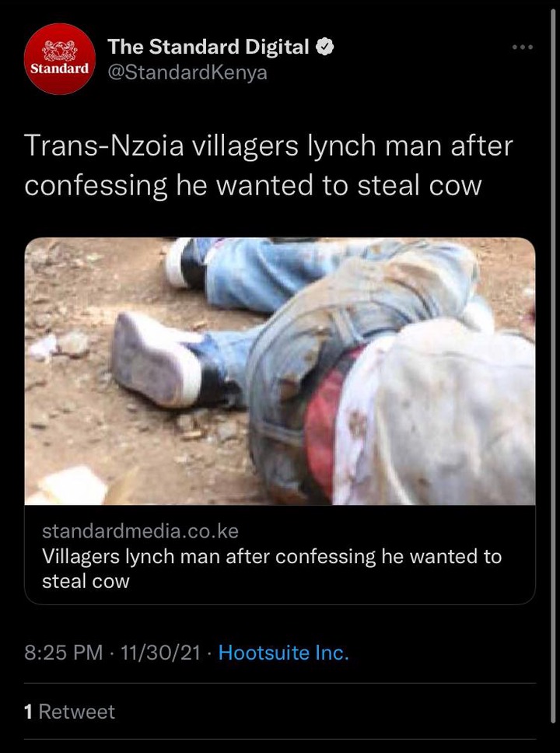Click the vertical scrollbar on the right edge
The height and width of the screenshot is (753, 560).
click(553, 365)
